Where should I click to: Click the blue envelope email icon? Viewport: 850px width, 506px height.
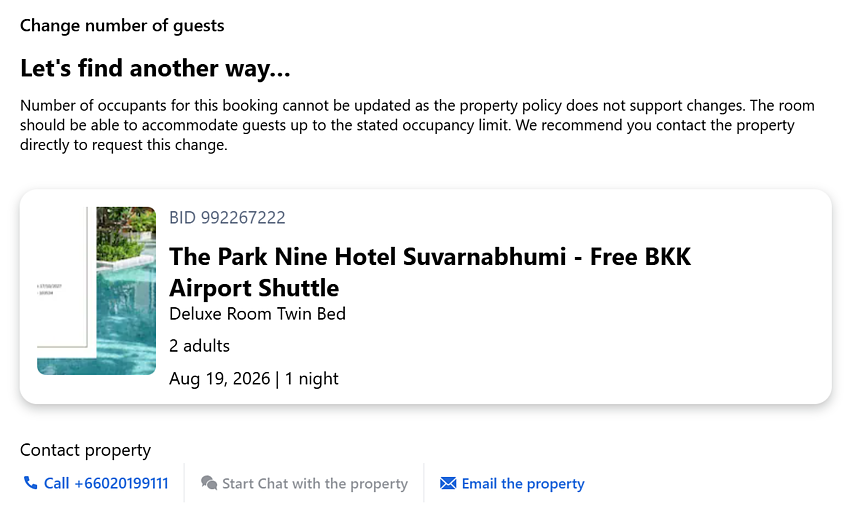pyautogui.click(x=448, y=483)
